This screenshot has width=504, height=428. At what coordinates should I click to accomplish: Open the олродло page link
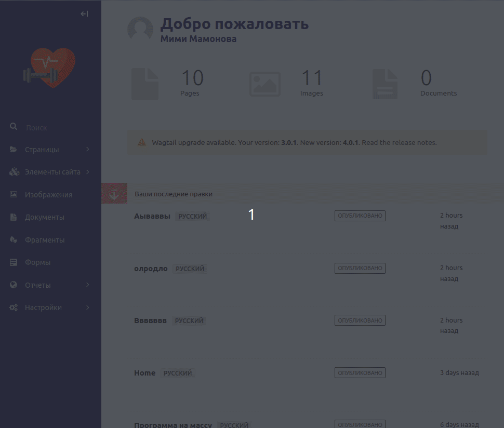(x=151, y=269)
